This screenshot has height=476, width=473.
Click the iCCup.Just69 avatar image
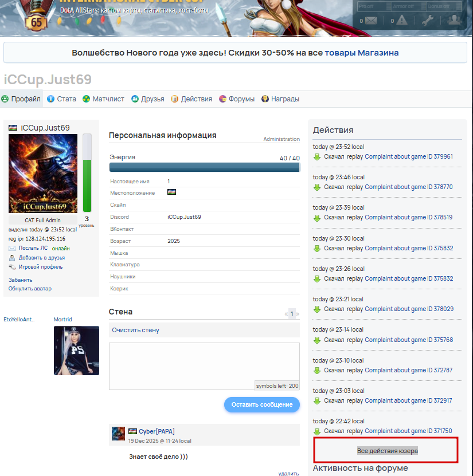(43, 174)
